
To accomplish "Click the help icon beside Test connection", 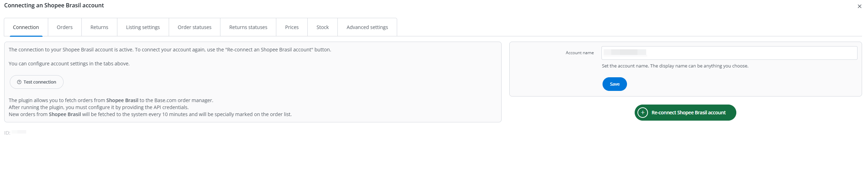I will pyautogui.click(x=19, y=82).
